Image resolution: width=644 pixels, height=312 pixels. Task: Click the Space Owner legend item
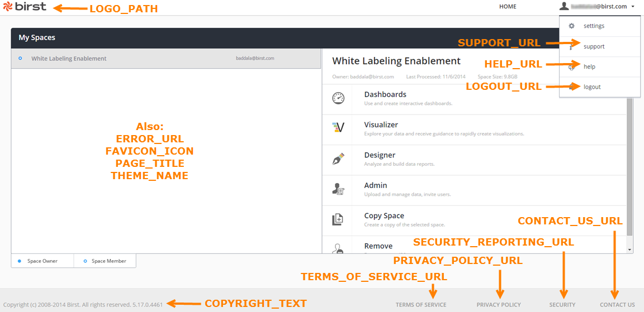(x=42, y=261)
